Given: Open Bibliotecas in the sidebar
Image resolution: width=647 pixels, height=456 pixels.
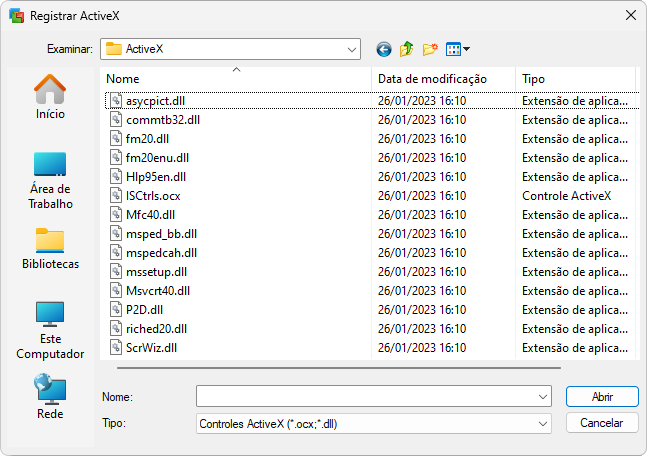Looking at the screenshot, I should pos(50,249).
